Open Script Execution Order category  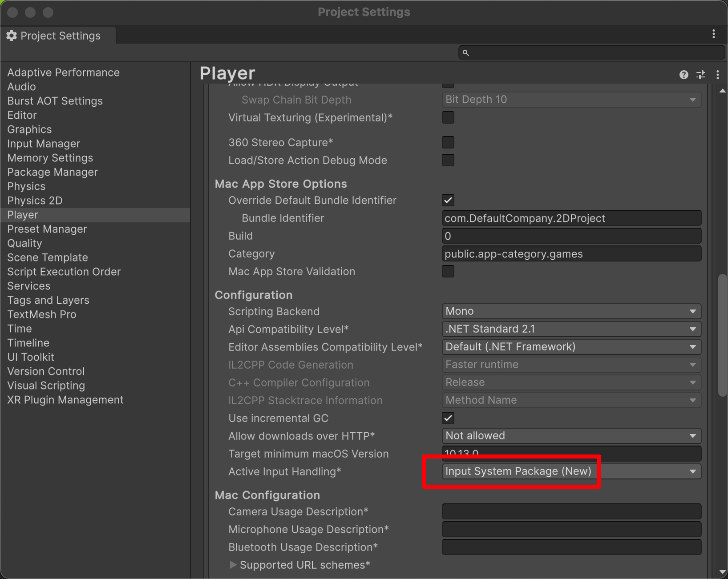tap(64, 272)
